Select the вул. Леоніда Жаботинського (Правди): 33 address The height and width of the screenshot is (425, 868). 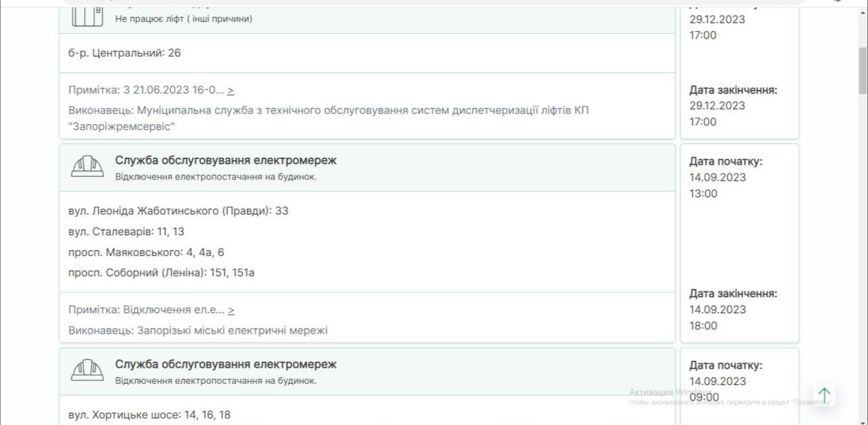pos(178,211)
